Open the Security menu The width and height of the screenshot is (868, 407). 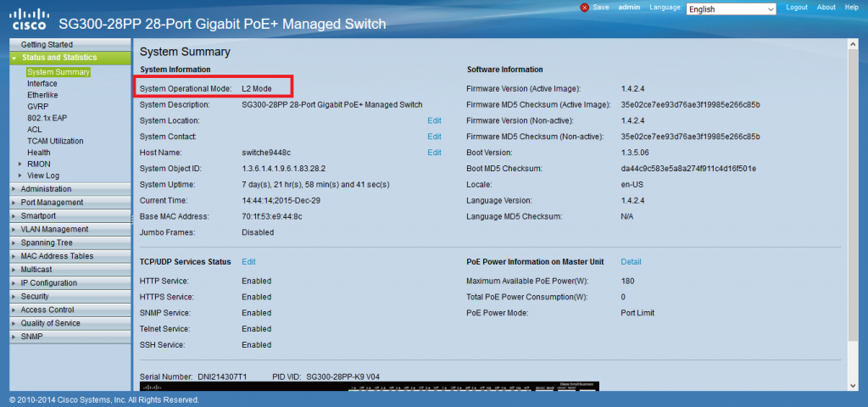click(70, 296)
